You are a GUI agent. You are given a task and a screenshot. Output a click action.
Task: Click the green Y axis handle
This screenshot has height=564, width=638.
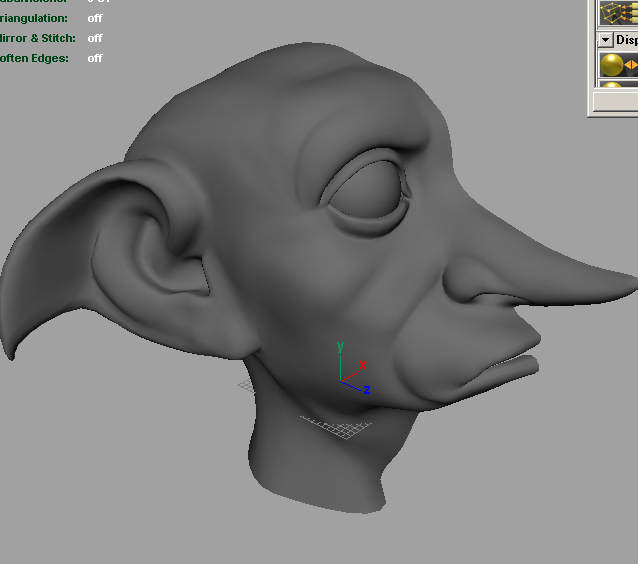(x=340, y=348)
